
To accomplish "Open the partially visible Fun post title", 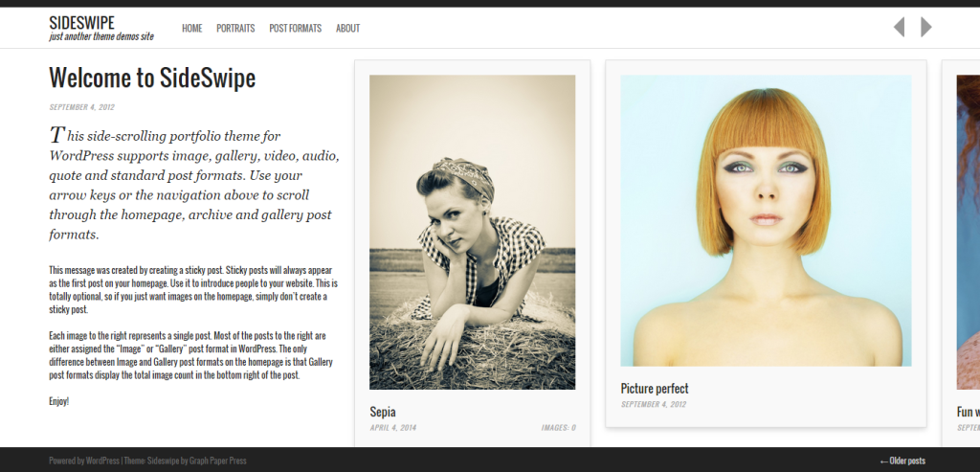I will point(969,412).
